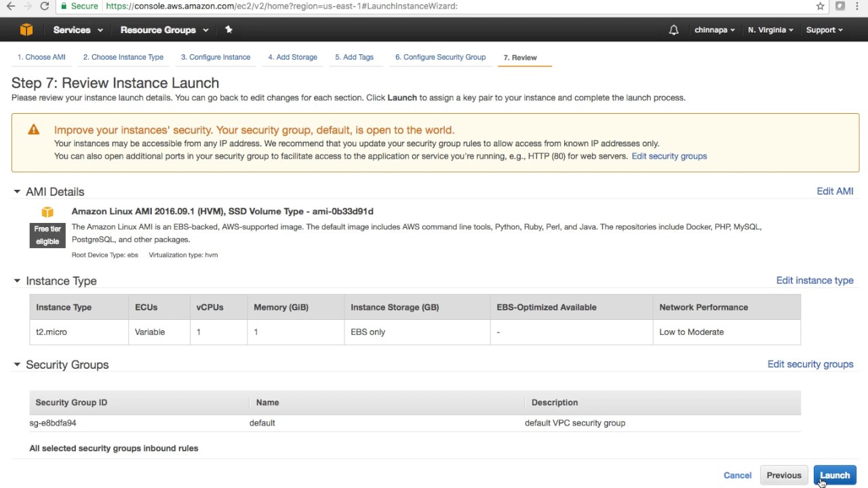Click the blue Launch button
This screenshot has height=488, width=868.
point(835,475)
